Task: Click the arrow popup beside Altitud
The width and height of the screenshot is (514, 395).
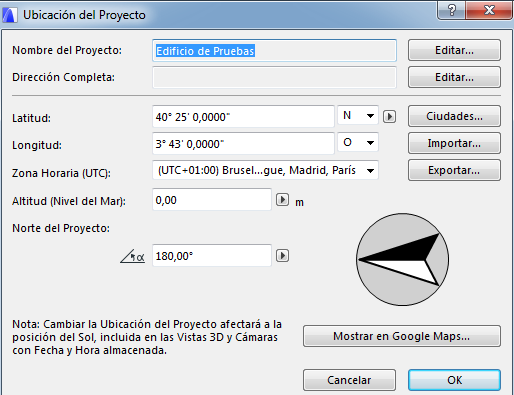Action: tap(282, 200)
